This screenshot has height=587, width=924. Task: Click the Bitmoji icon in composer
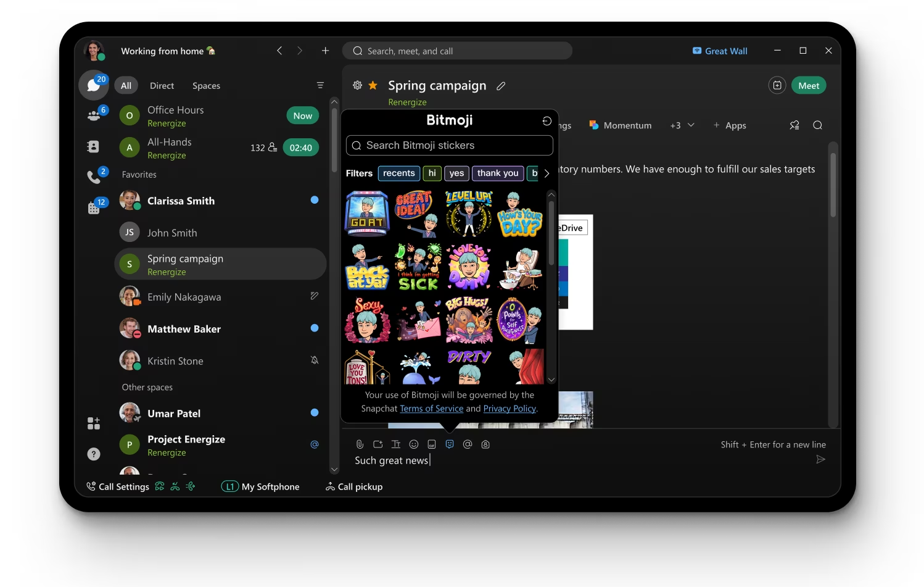point(450,444)
